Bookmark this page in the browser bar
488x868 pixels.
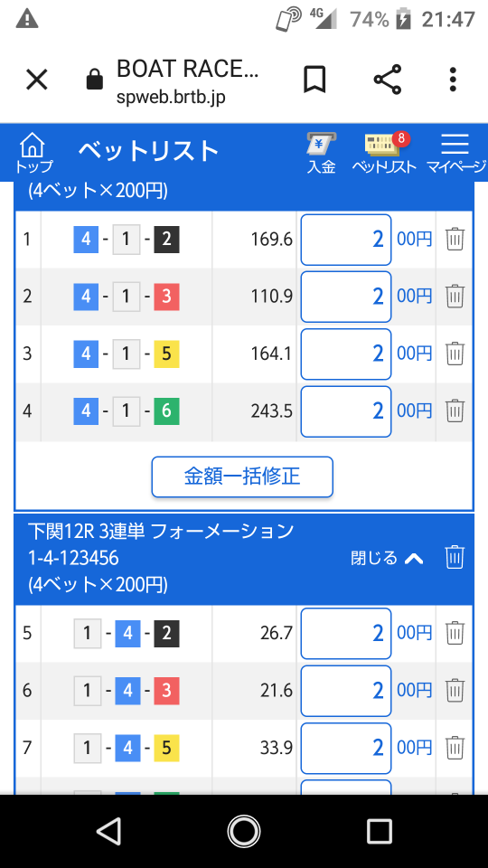pyautogui.click(x=314, y=80)
